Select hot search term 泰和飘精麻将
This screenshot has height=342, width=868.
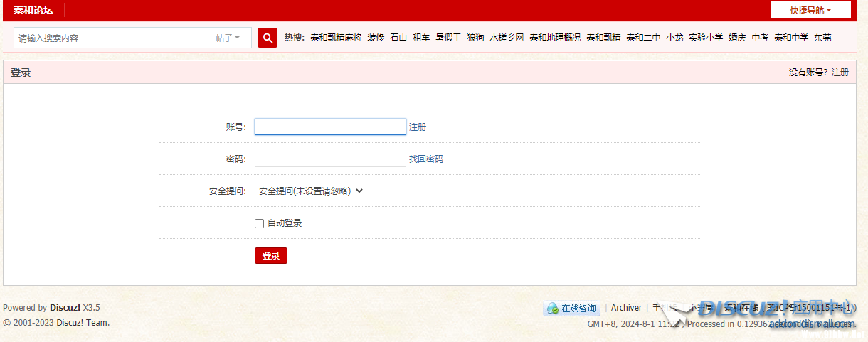(x=336, y=38)
